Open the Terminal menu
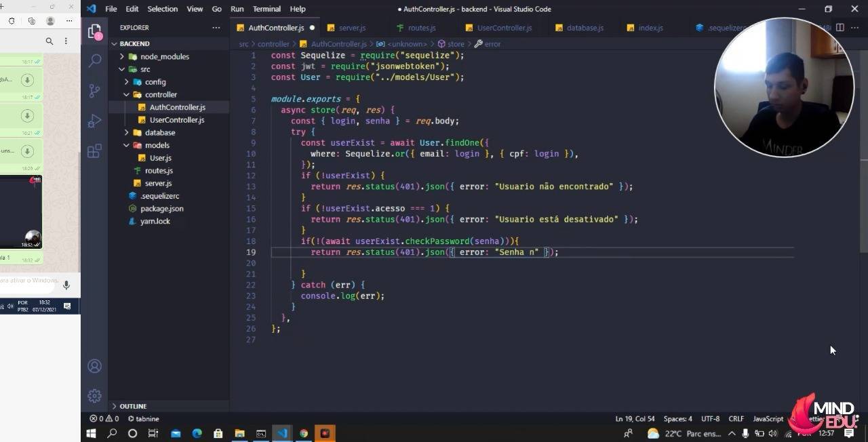The height and width of the screenshot is (442, 868). click(266, 9)
